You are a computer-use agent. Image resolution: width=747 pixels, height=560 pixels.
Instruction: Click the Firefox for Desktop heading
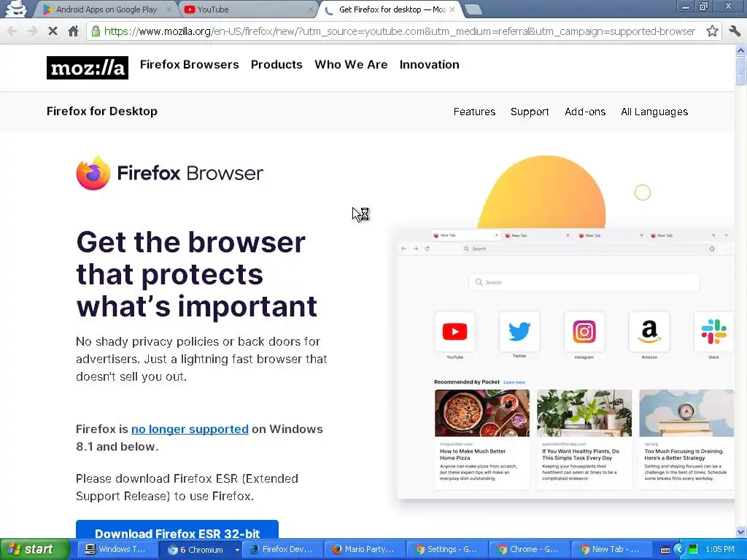[x=102, y=111]
